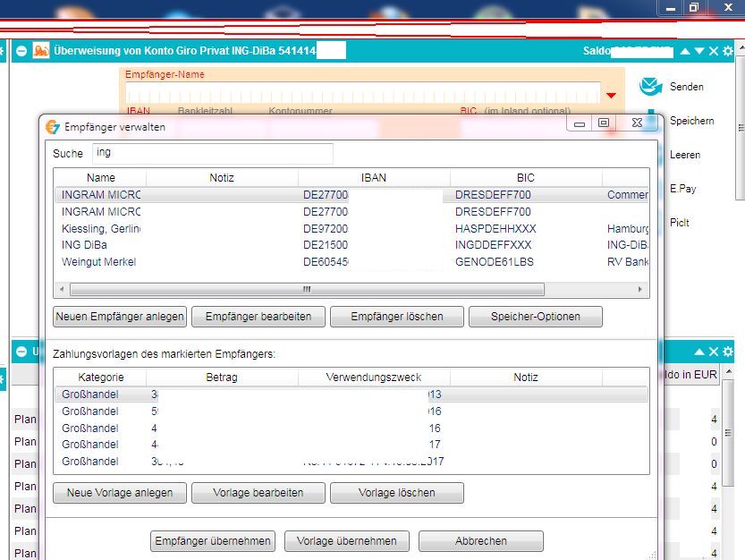Image resolution: width=745 pixels, height=560 pixels.
Task: Click Neue Vorlage anlegen
Action: coord(120,493)
